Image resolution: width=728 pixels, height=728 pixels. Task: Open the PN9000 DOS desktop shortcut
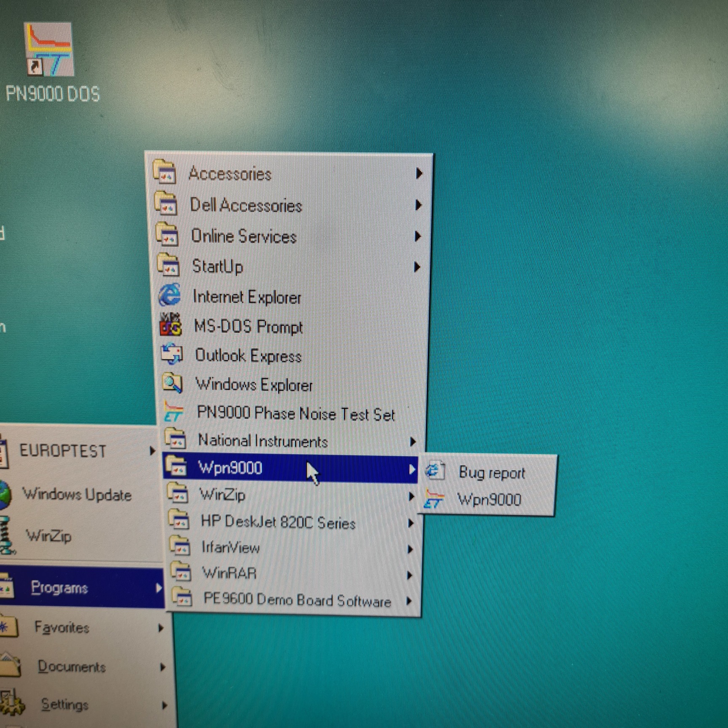point(49,51)
